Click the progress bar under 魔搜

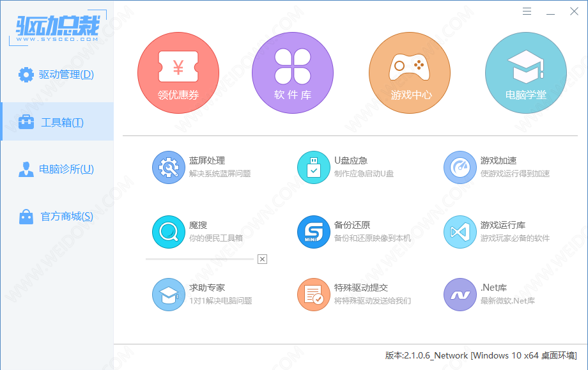coord(199,259)
